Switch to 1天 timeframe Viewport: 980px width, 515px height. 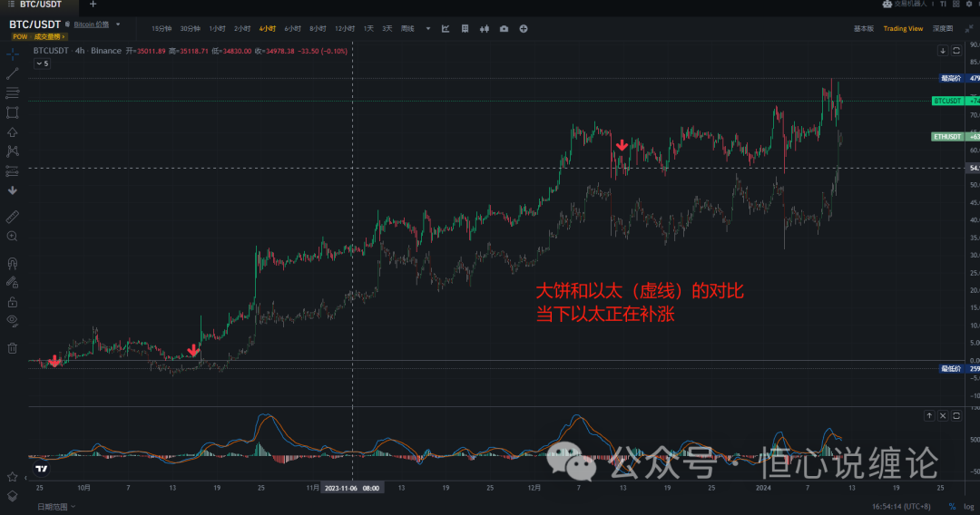368,29
